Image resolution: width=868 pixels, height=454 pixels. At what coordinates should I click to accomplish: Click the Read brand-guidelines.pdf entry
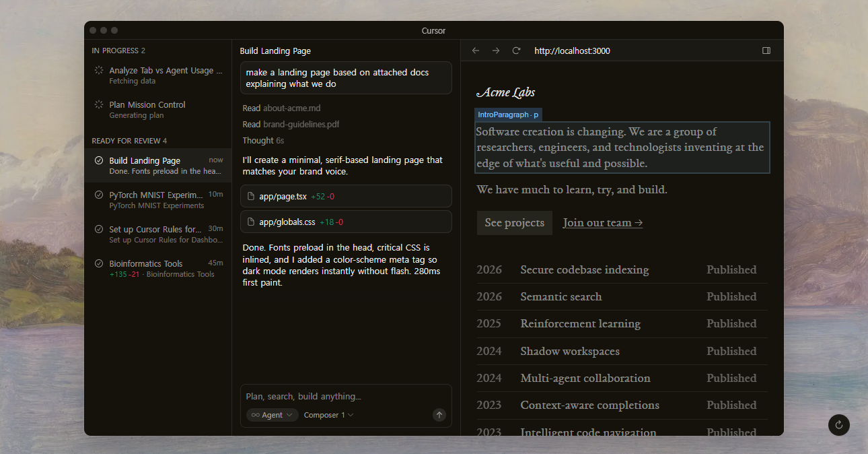point(291,124)
